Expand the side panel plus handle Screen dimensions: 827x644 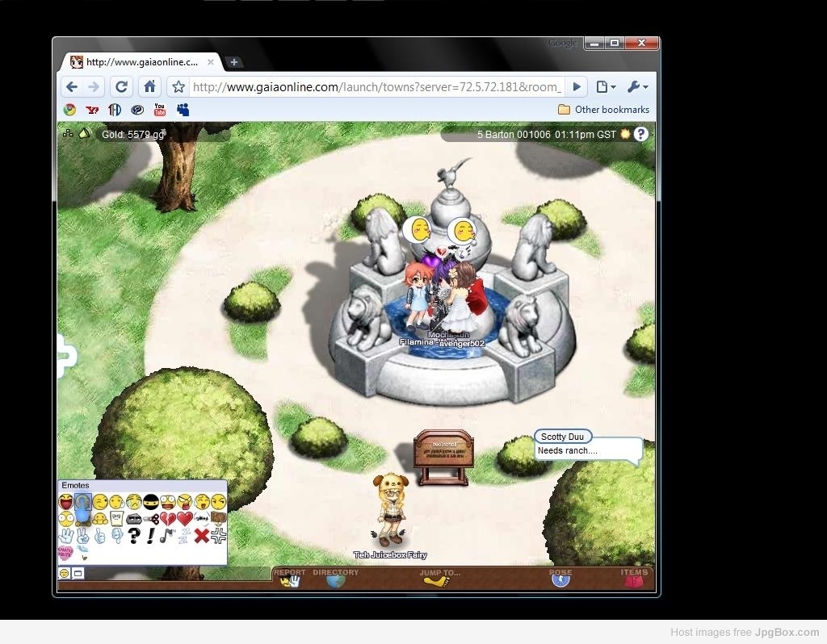[x=67, y=356]
